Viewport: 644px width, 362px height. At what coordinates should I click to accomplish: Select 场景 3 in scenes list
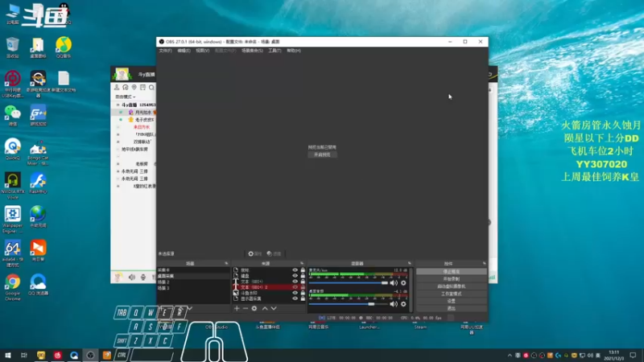pos(193,288)
